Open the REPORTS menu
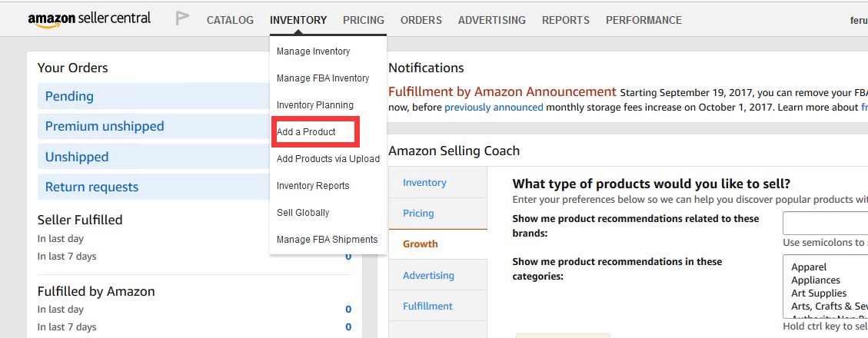Image resolution: width=868 pixels, height=338 pixels. [x=566, y=20]
